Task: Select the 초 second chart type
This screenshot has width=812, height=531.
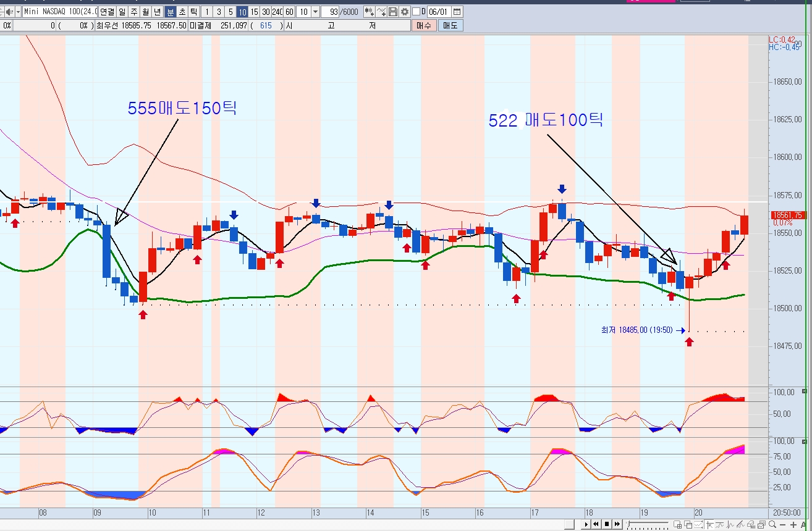Action: (x=182, y=12)
